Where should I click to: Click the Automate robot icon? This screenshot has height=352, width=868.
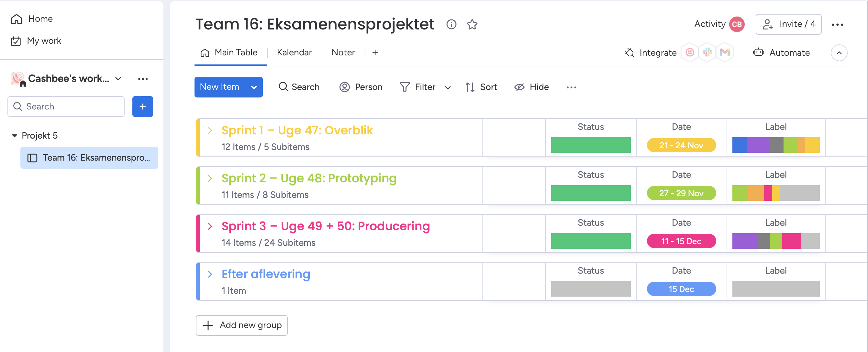pyautogui.click(x=759, y=52)
